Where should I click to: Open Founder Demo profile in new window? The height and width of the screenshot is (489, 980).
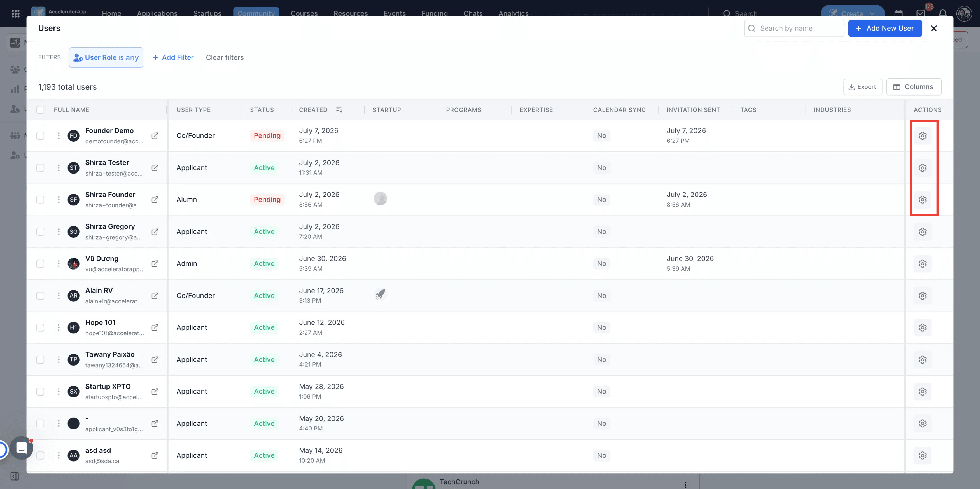155,136
